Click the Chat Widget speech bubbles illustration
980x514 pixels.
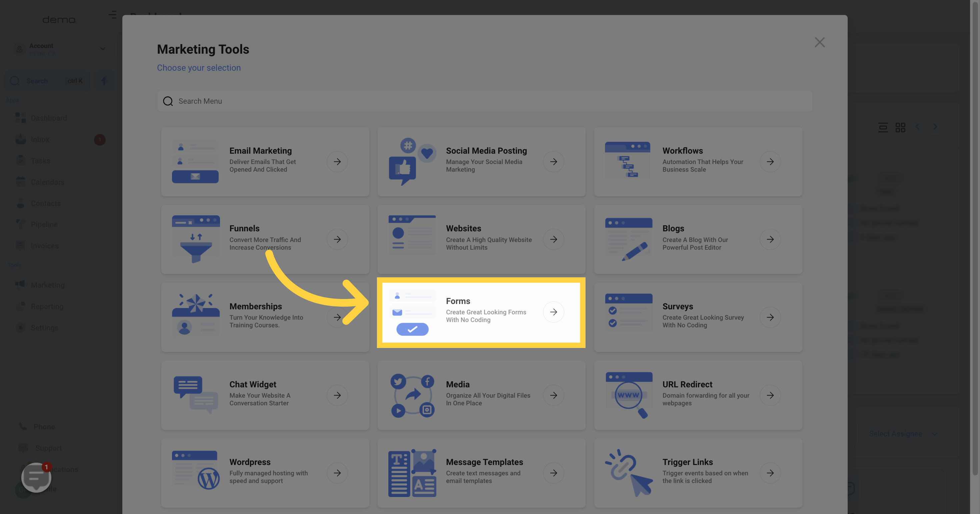coord(196,395)
